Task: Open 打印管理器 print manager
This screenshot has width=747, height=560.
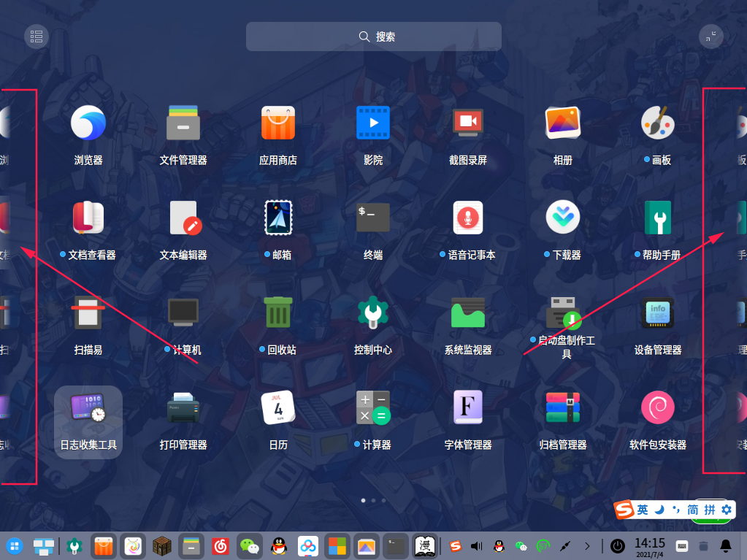Action: pos(183,407)
